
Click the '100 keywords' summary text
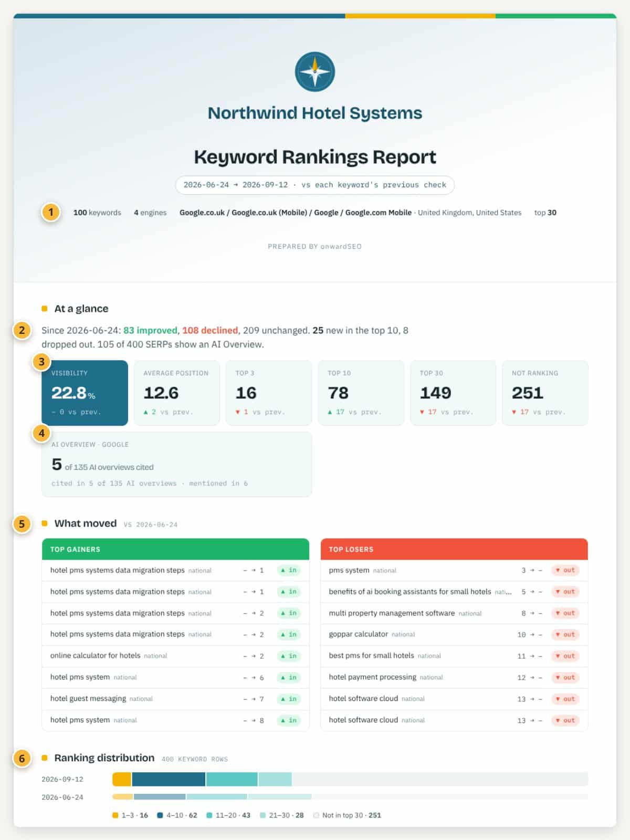pos(97,213)
